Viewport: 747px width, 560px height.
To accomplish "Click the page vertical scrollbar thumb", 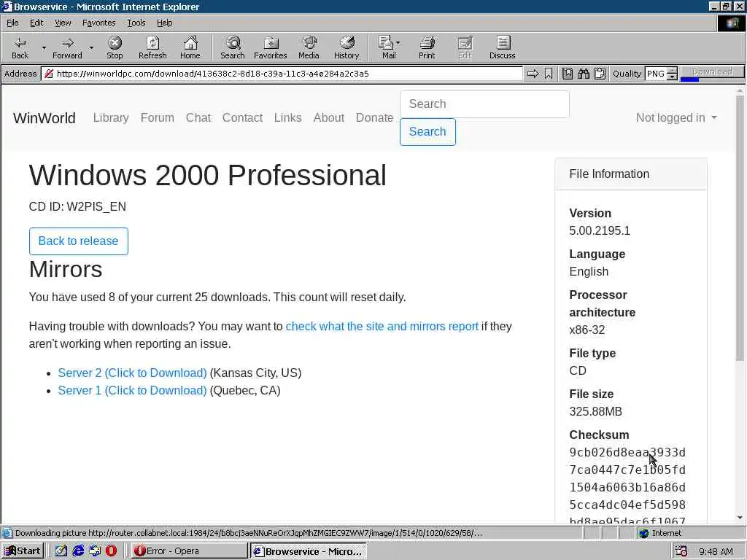I will [x=740, y=227].
